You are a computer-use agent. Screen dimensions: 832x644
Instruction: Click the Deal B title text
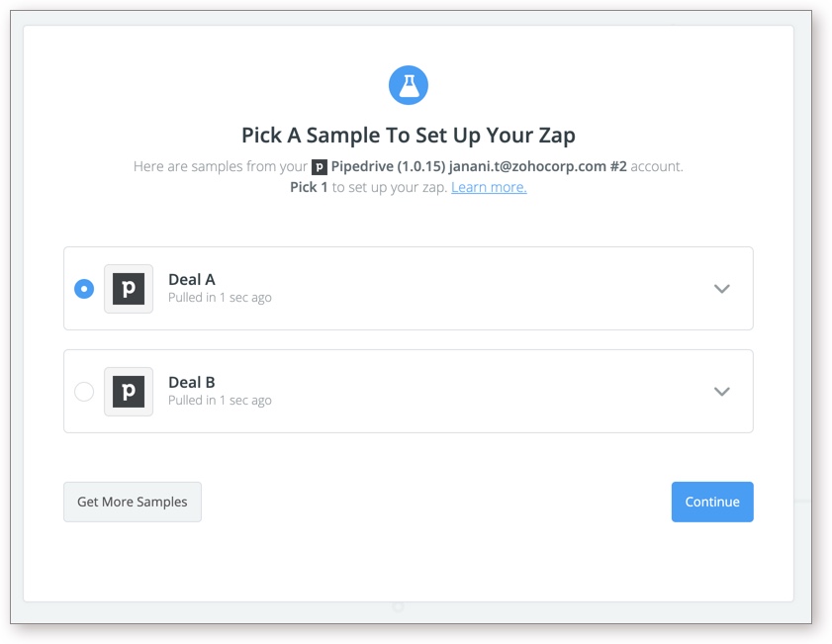192,383
